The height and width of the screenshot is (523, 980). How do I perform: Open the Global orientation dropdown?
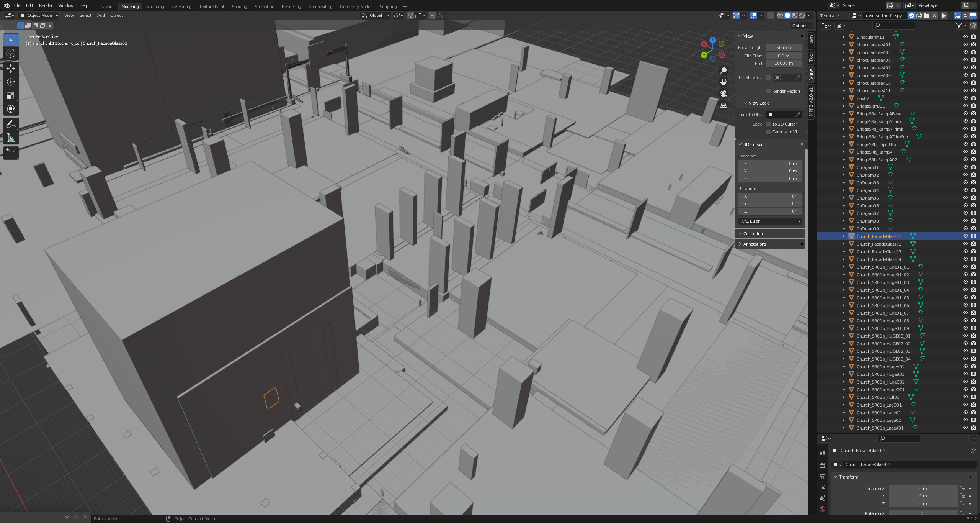(x=375, y=15)
